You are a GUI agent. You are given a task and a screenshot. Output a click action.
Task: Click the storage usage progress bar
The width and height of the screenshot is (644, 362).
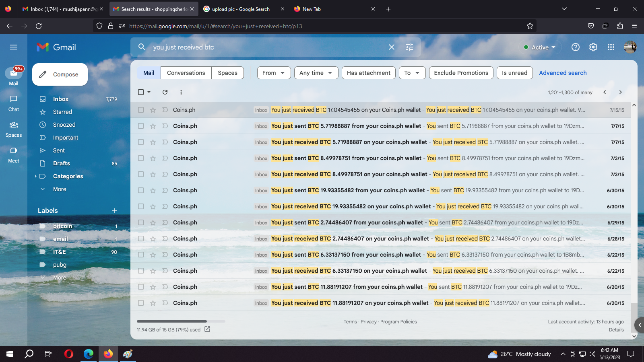pos(181,321)
